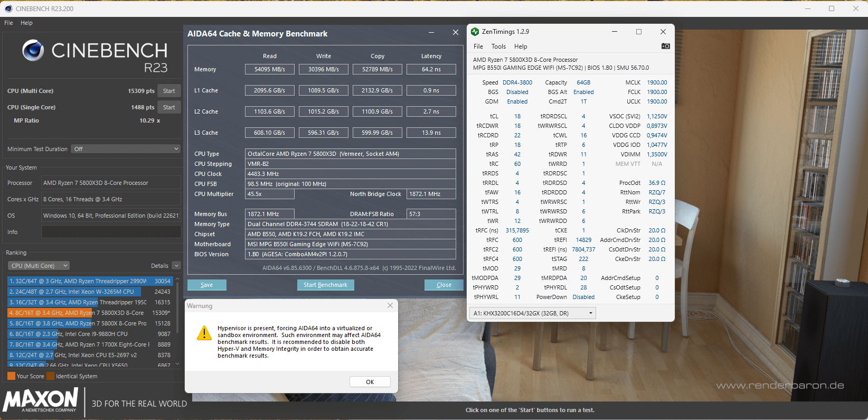The image size is (868, 420).
Task: Click CPU Clock value 4483.3 MHz
Action: [351, 174]
